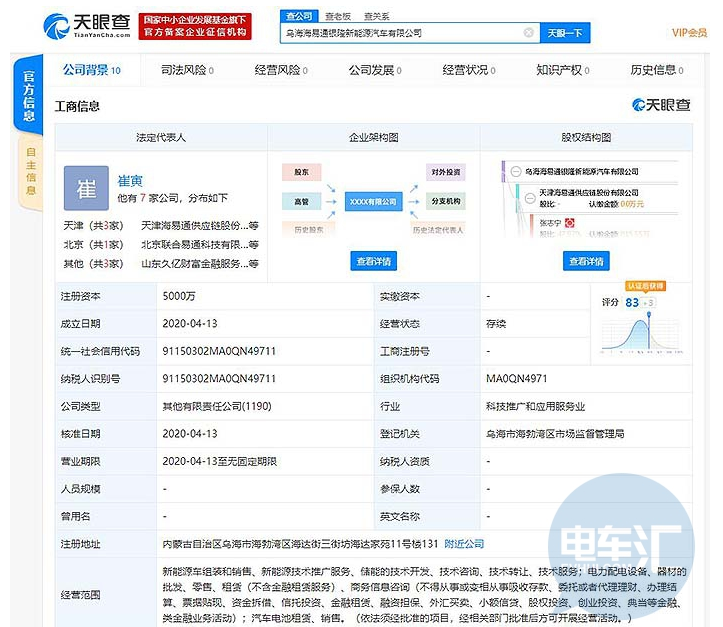Open the 附近公司 link next to the address
723x627 pixels.
tap(464, 544)
